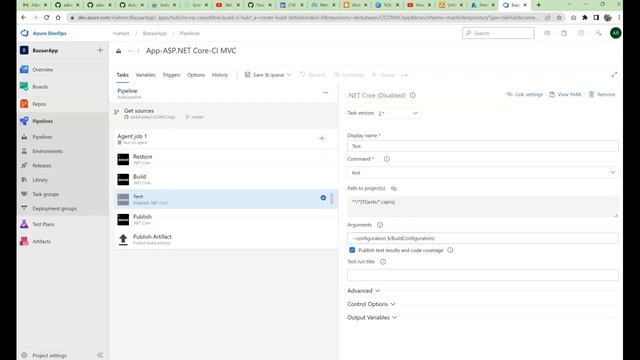
Task: Open the help icon in header
Action: click(x=581, y=33)
